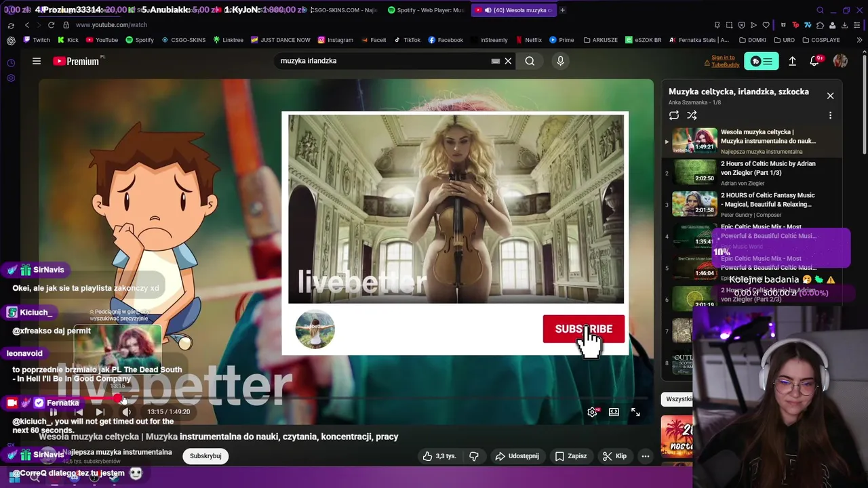The height and width of the screenshot is (488, 868).
Task: Click the youtube.com/watch address bar
Action: [x=111, y=25]
